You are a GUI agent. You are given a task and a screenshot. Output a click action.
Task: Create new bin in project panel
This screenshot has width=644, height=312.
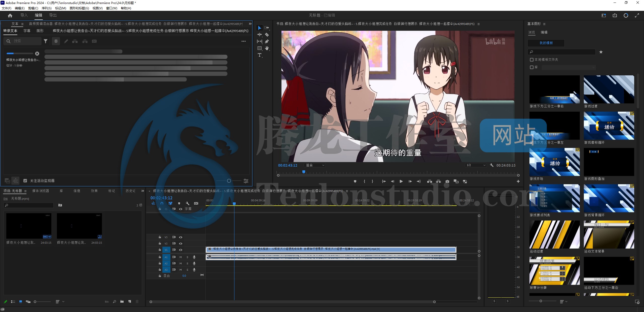[x=122, y=301]
